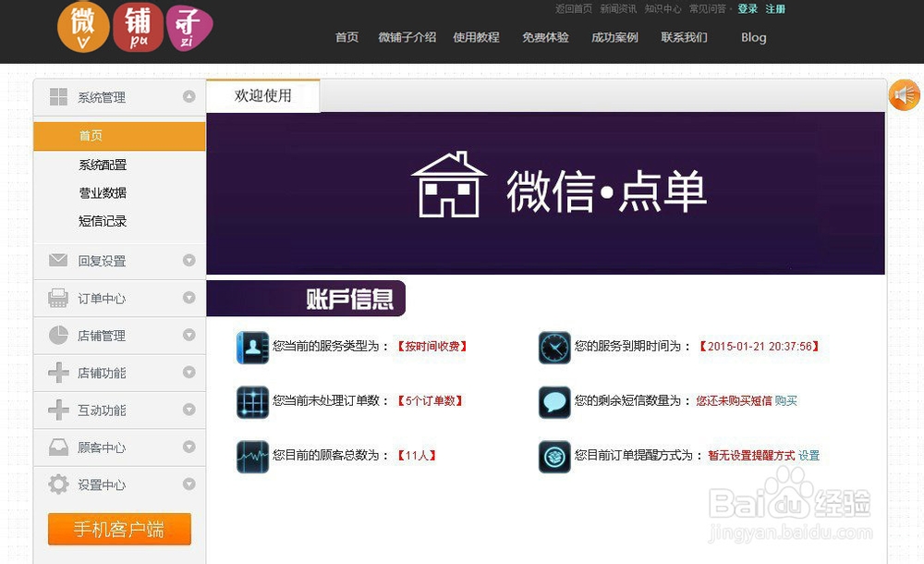Click the 购买 SMS purchase link
924x564 pixels.
pos(785,401)
